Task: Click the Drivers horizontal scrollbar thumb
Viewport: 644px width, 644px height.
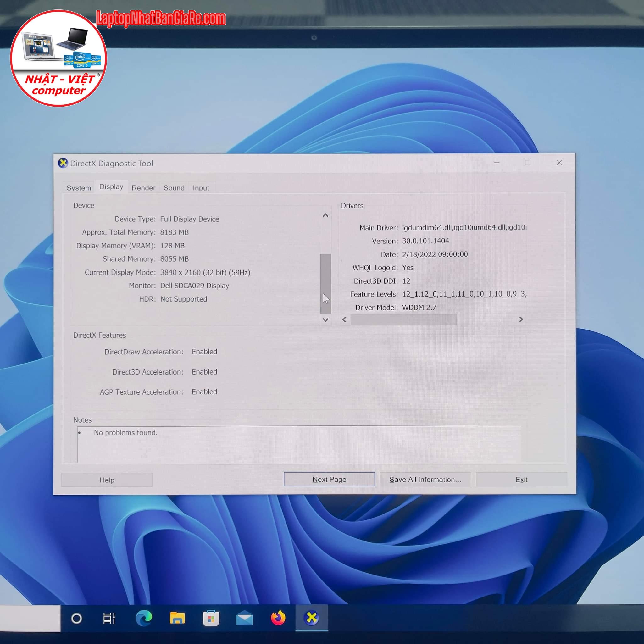Action: pos(403,320)
